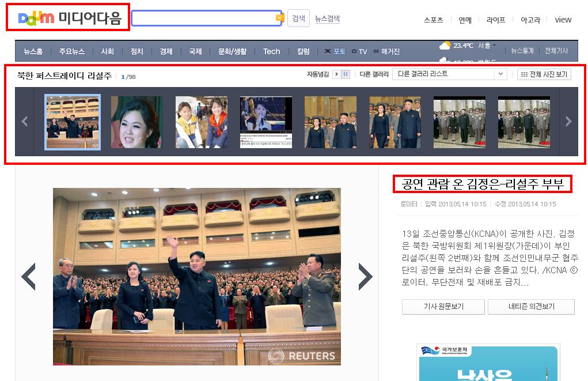The width and height of the screenshot is (588, 381).
Task: Open the 아고라 link
Action: [x=530, y=20]
